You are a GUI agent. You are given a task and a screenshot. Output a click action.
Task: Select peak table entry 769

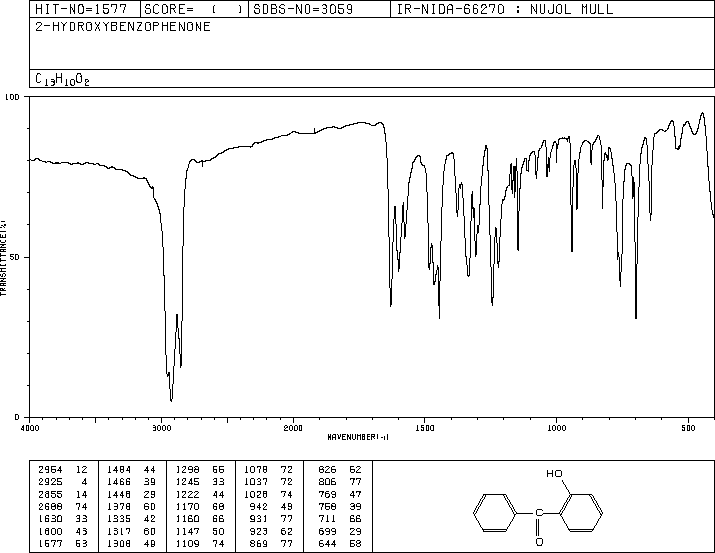(327, 494)
